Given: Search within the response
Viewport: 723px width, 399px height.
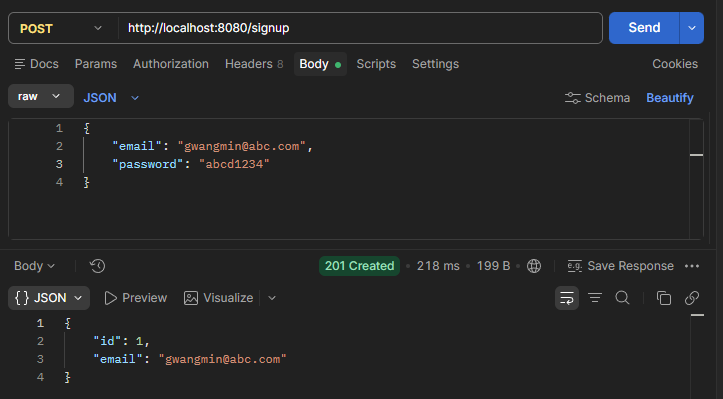Looking at the screenshot, I should (x=622, y=298).
